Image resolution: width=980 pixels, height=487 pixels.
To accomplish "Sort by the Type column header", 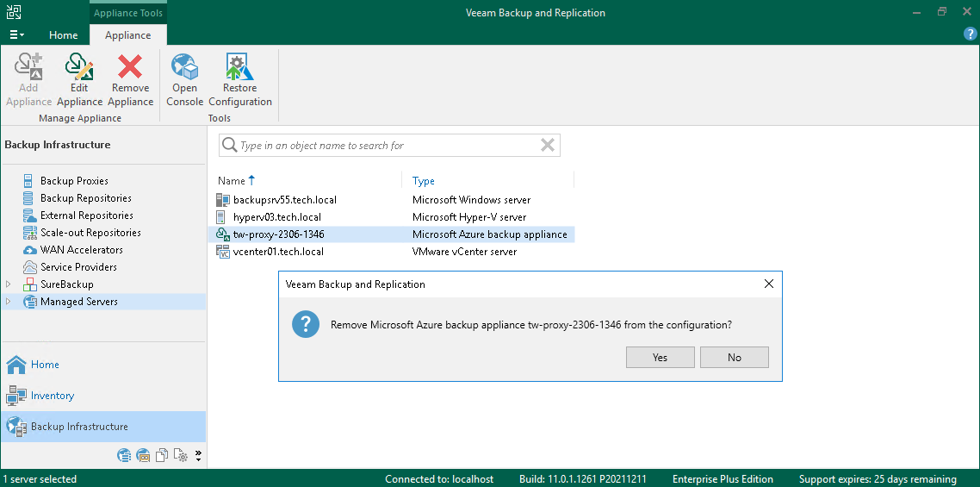I will pyautogui.click(x=423, y=181).
